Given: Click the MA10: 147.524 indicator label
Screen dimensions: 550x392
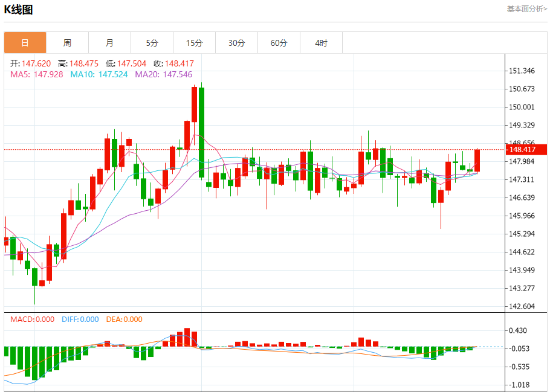Looking at the screenshot, I should (x=99, y=74).
